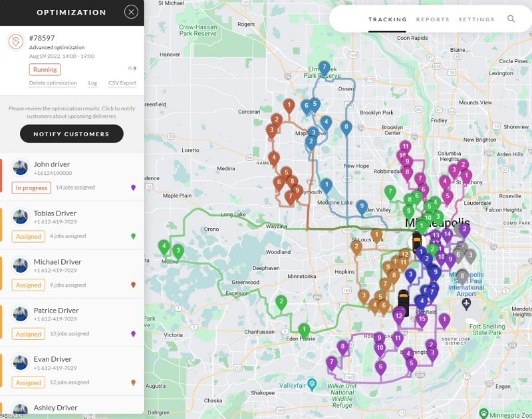Click the search icon in the navigation bar

pyautogui.click(x=511, y=19)
